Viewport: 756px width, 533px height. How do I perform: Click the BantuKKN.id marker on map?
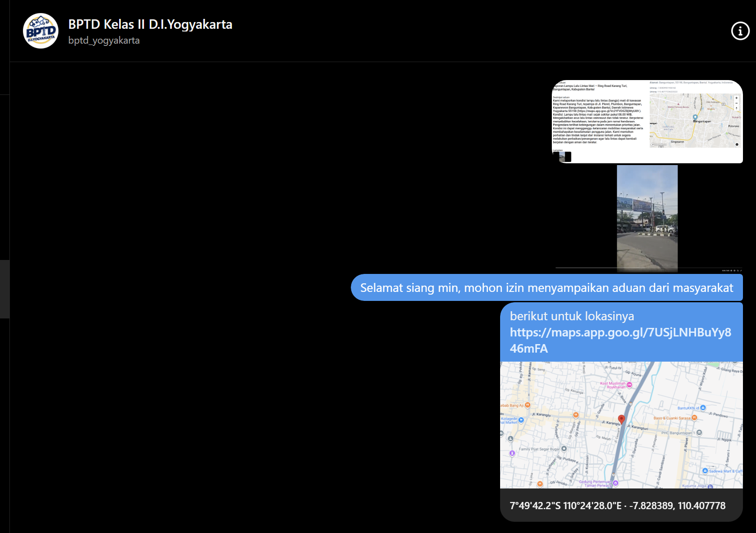click(x=703, y=408)
